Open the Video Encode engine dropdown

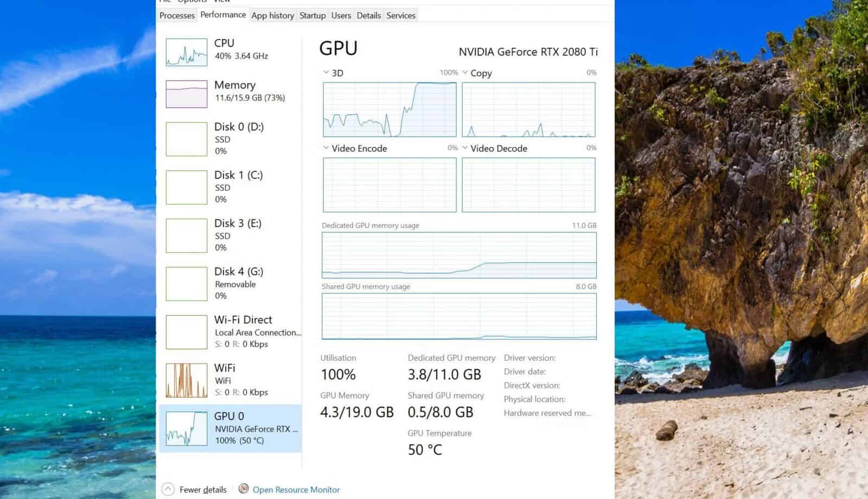point(326,148)
